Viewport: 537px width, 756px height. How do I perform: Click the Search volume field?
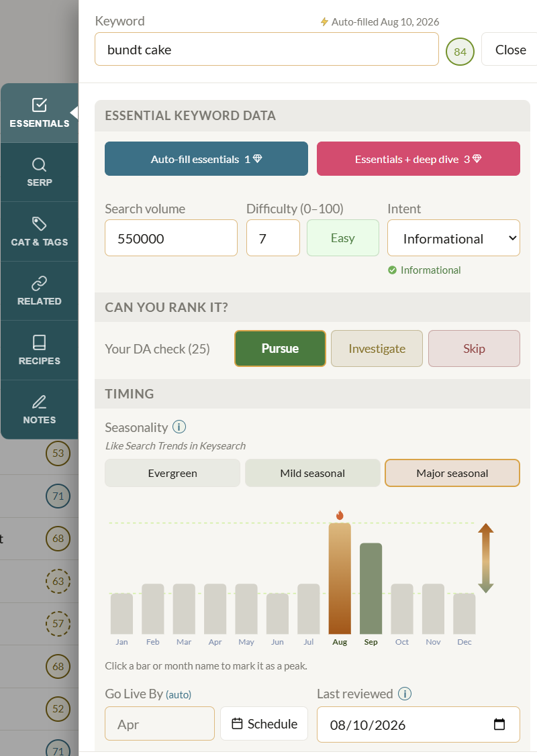170,238
